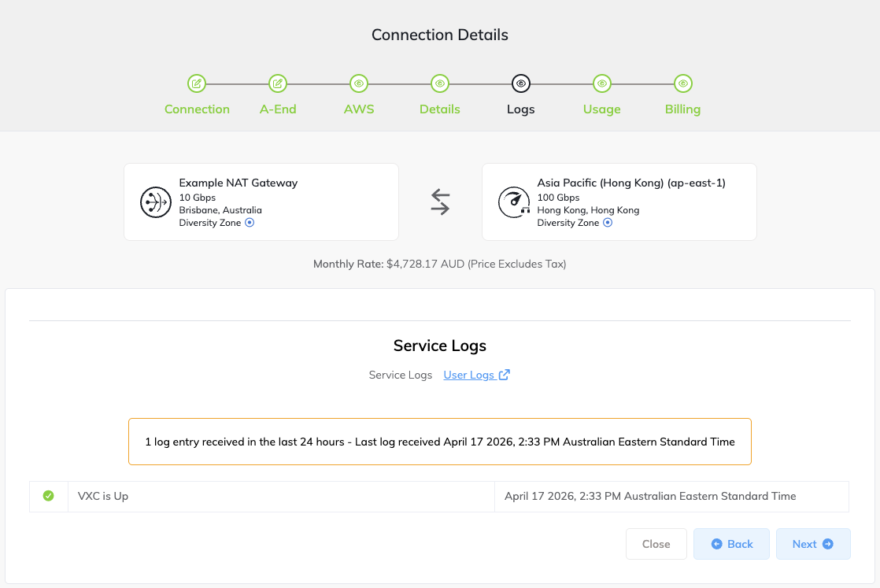Screen dimensions: 880x588
Task: Go to the Billing step label
Action: [x=683, y=109]
